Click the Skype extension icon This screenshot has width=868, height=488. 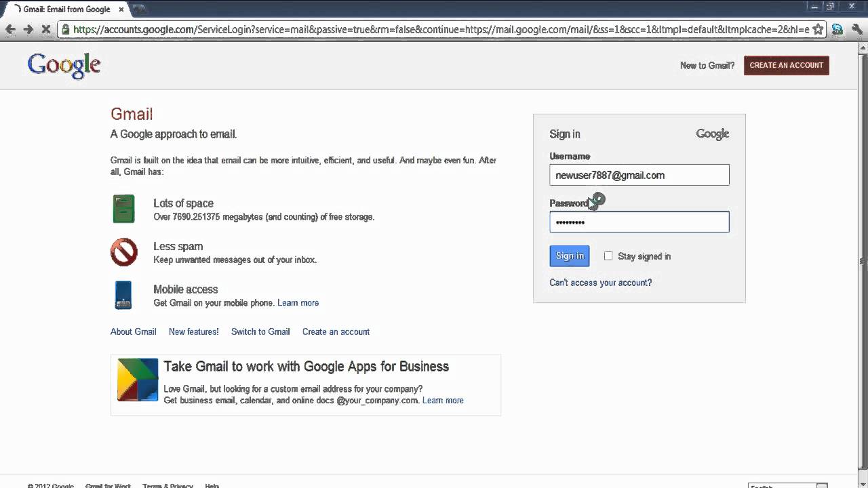pyautogui.click(x=837, y=29)
